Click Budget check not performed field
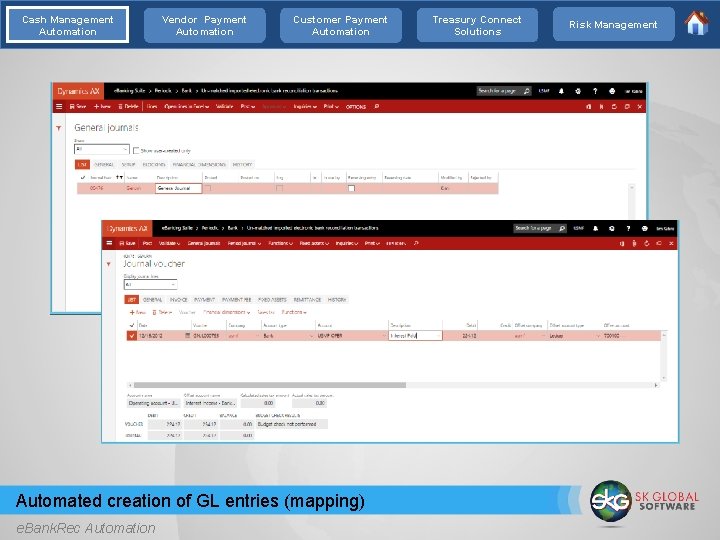The width and height of the screenshot is (720, 540). (292, 424)
